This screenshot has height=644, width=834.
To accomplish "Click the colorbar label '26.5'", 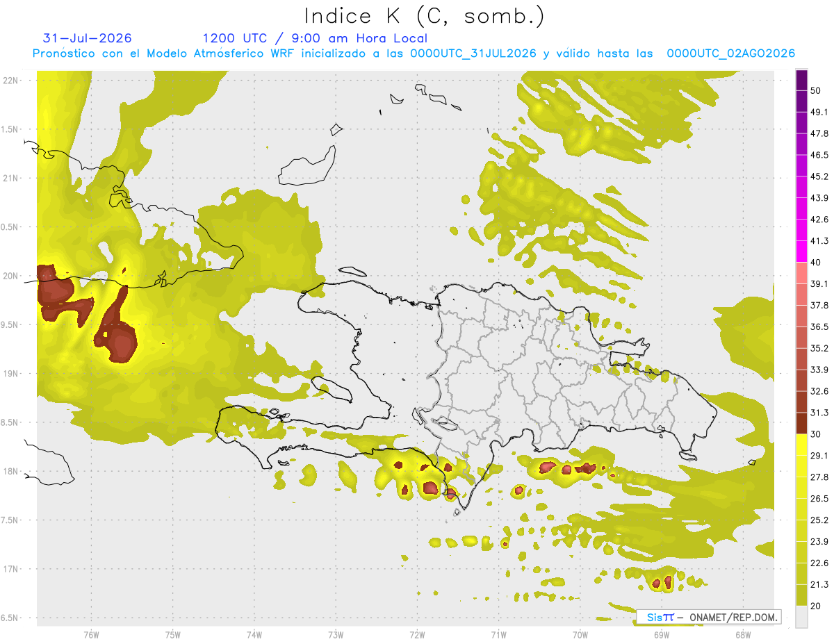I will click(819, 498).
